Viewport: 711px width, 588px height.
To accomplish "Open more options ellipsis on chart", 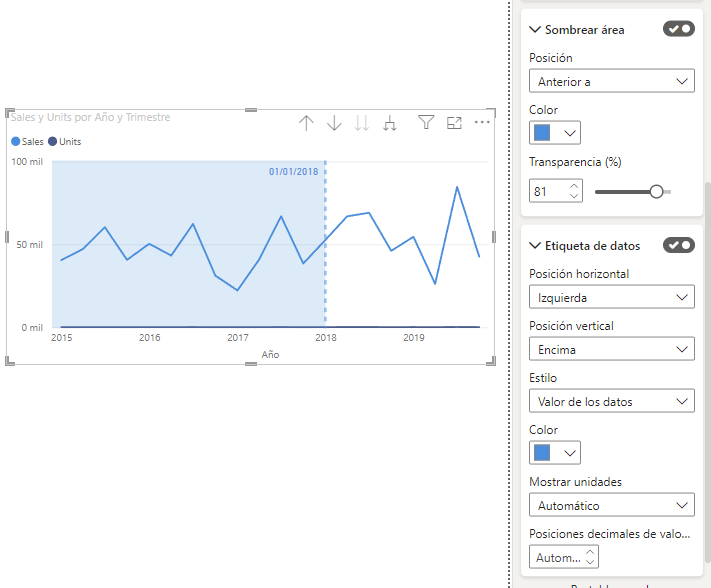I will (482, 123).
